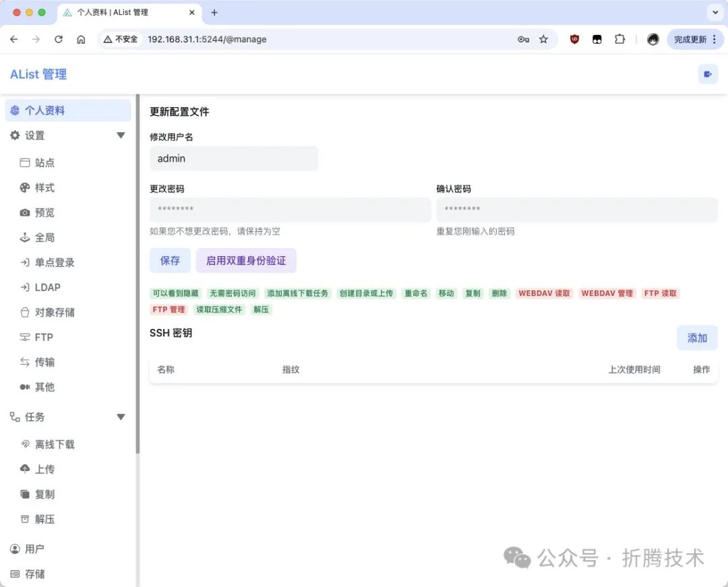Screen dimensions: 728x587
Task: Collapse the 任务 section arrow
Action: tap(121, 416)
